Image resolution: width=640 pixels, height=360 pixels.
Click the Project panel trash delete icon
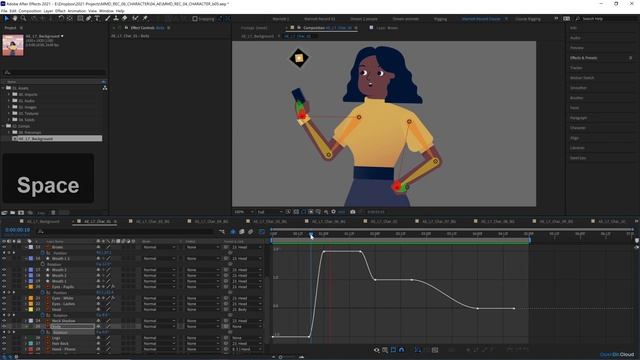tap(53, 213)
